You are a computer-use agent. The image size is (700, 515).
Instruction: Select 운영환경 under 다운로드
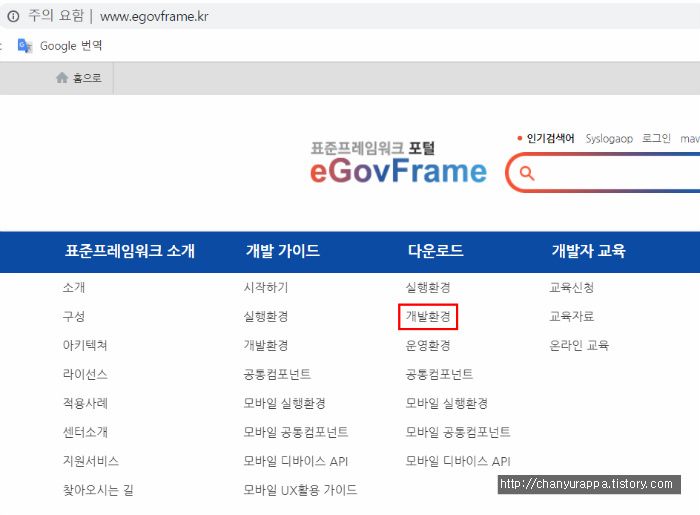click(428, 345)
